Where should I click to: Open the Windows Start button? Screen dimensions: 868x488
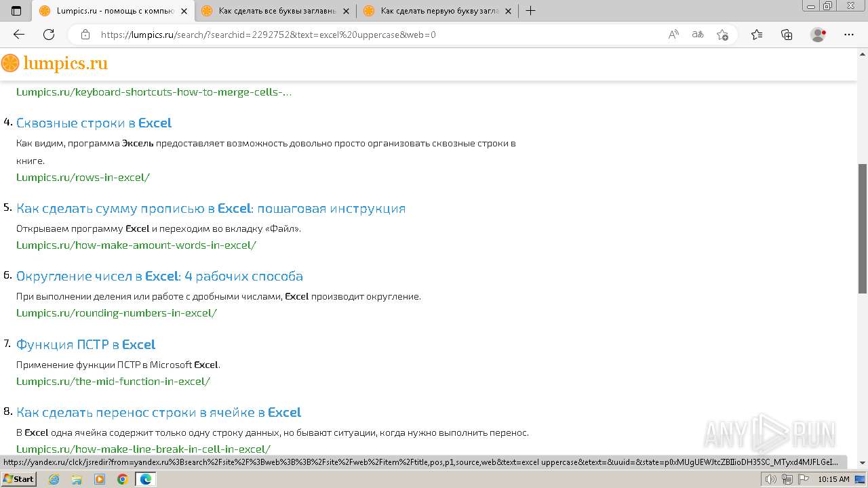(x=19, y=479)
